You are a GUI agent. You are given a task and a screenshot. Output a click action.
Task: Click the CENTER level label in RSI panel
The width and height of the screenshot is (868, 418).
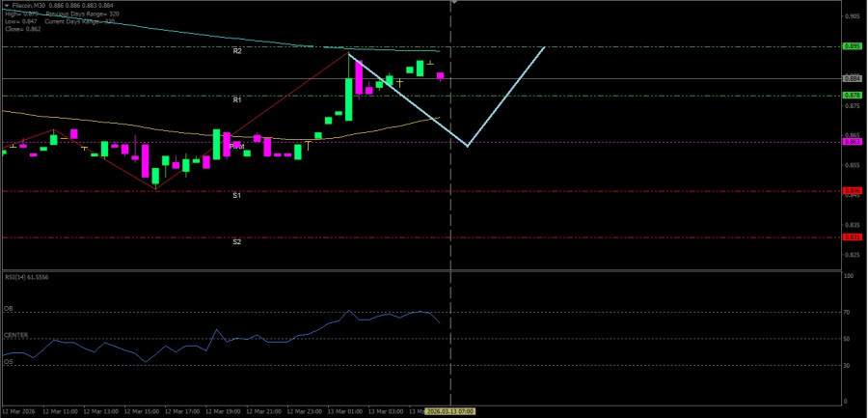click(x=15, y=335)
